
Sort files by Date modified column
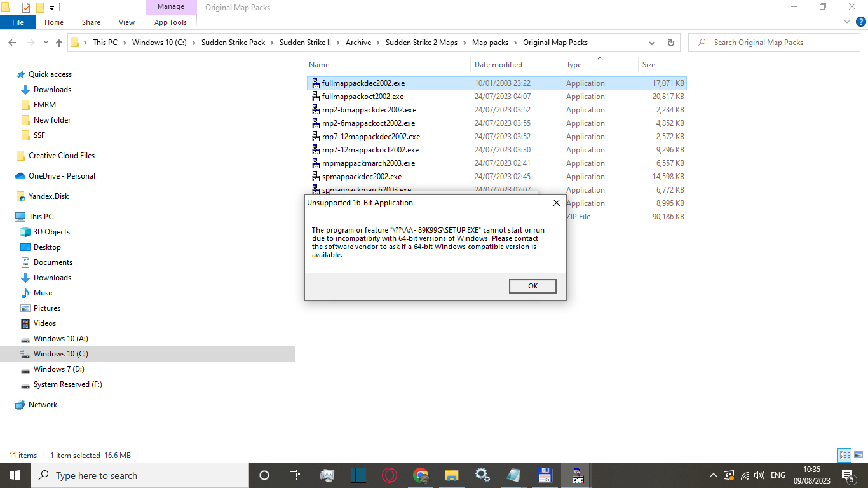pos(498,65)
